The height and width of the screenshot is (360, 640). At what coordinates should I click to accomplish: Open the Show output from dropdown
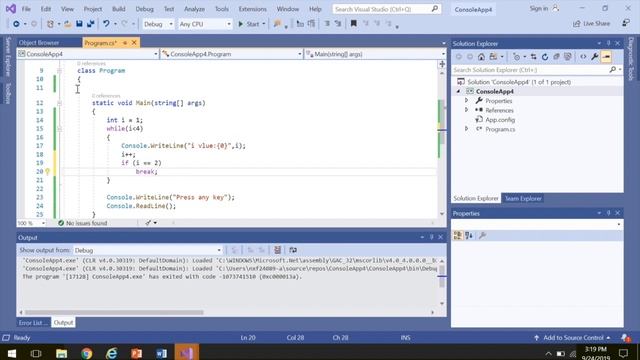point(148,250)
